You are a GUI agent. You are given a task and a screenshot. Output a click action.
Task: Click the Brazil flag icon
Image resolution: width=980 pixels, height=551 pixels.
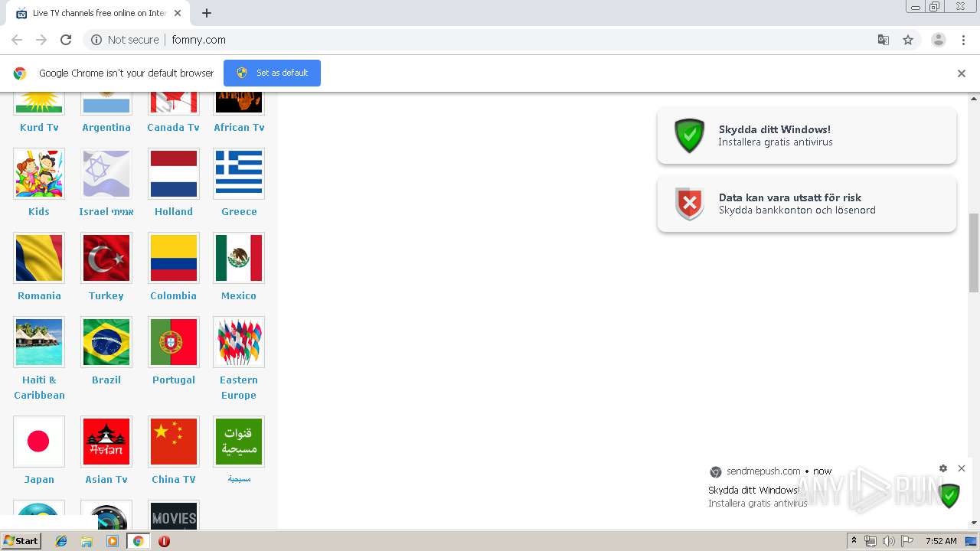[x=106, y=342]
